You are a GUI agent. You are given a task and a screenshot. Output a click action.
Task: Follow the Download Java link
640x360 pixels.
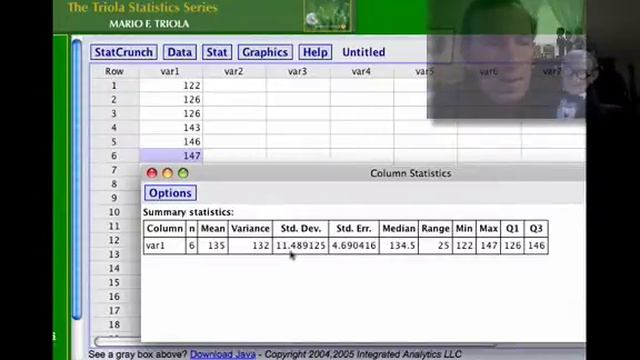pyautogui.click(x=223, y=354)
